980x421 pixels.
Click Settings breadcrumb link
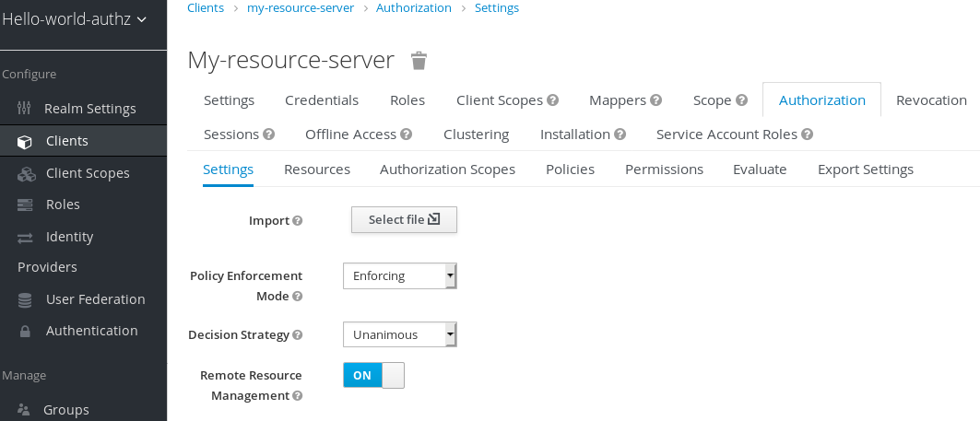point(497,8)
